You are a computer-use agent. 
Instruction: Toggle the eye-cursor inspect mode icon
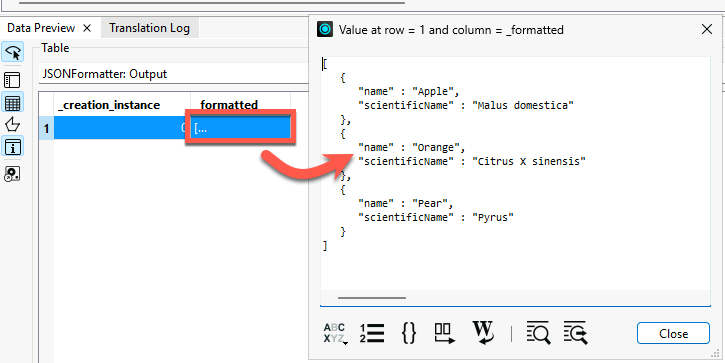(x=13, y=52)
